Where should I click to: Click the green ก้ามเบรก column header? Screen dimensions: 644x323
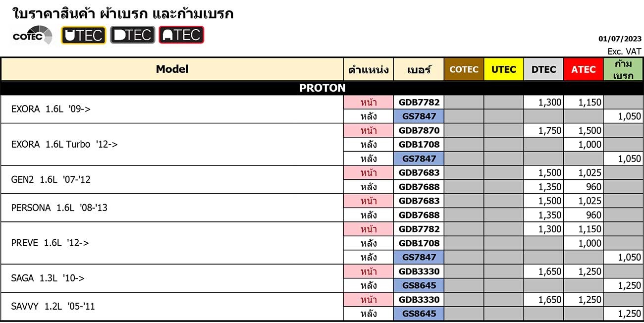623,69
